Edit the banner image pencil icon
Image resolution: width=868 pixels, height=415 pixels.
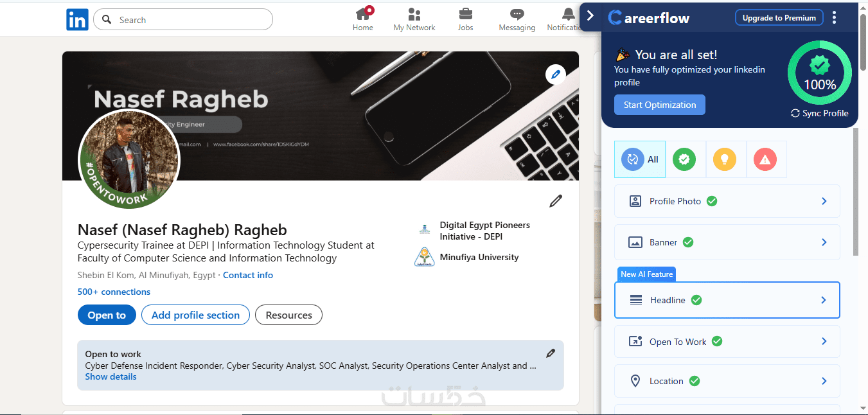click(x=556, y=75)
